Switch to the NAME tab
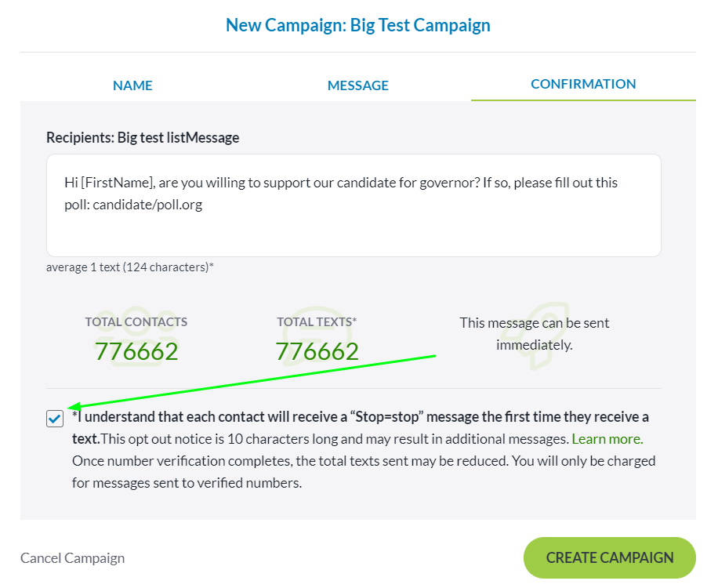 [132, 85]
